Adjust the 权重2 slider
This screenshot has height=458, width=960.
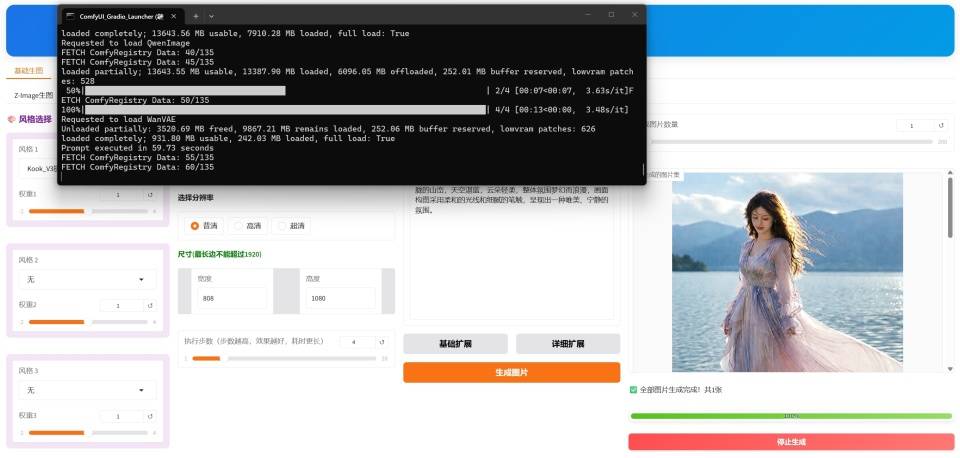(x=88, y=322)
